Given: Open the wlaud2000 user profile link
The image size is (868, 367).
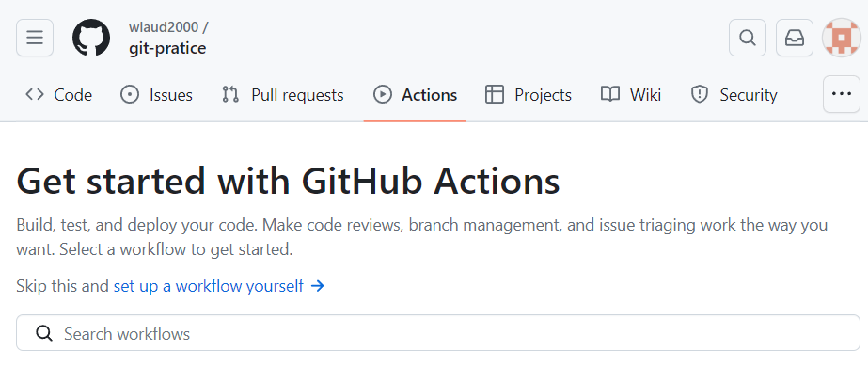Looking at the screenshot, I should tap(164, 26).
